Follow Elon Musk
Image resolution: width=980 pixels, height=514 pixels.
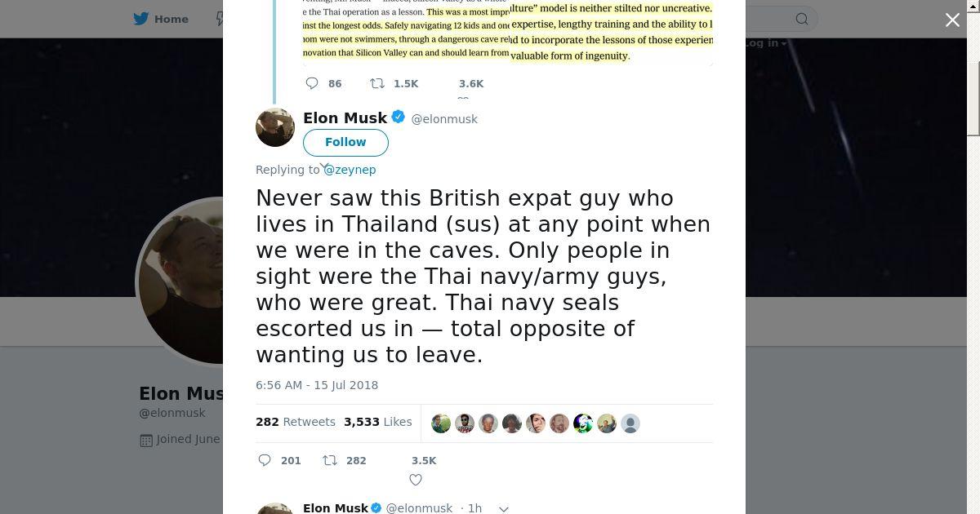coord(345,142)
